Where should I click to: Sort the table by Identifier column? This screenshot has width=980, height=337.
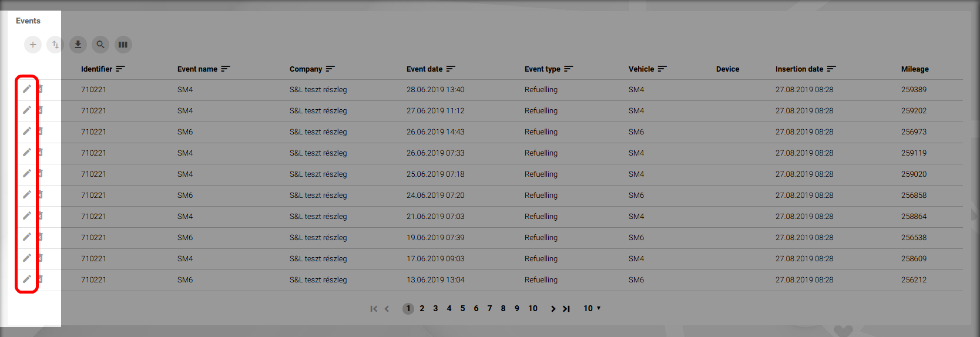point(120,69)
